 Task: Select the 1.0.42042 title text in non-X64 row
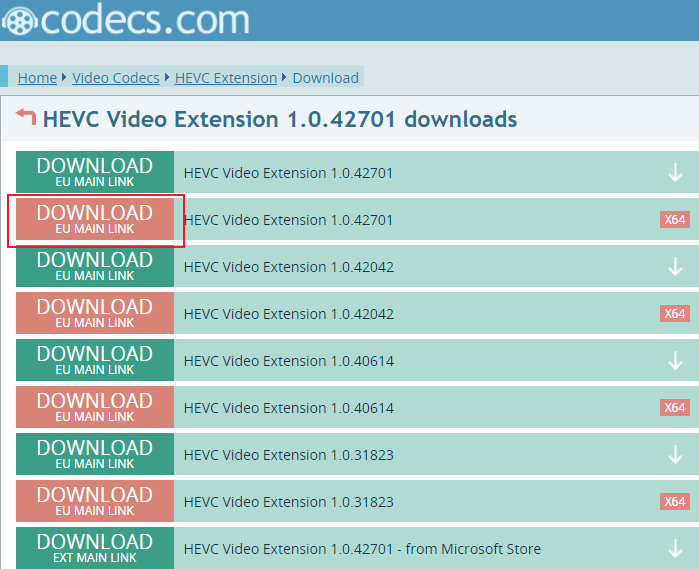(x=289, y=267)
